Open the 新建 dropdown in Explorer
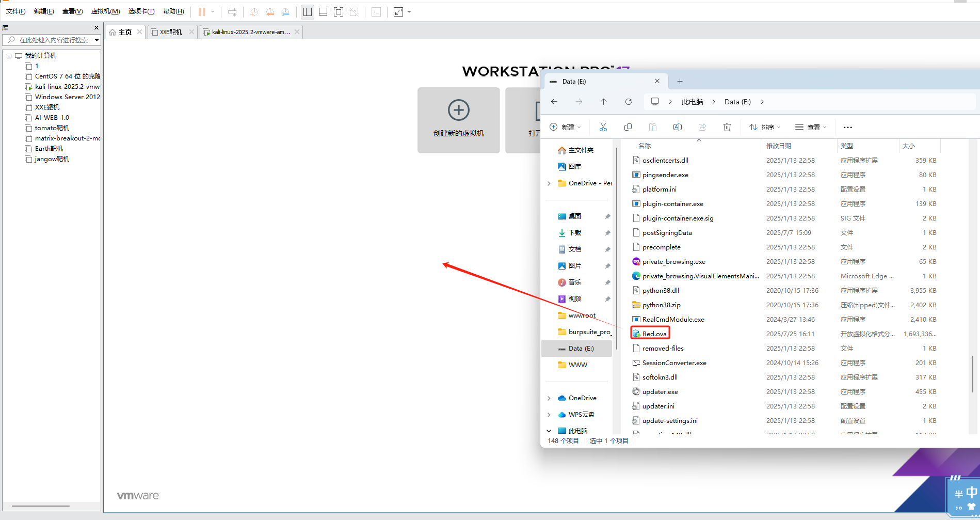980x520 pixels. tap(566, 127)
